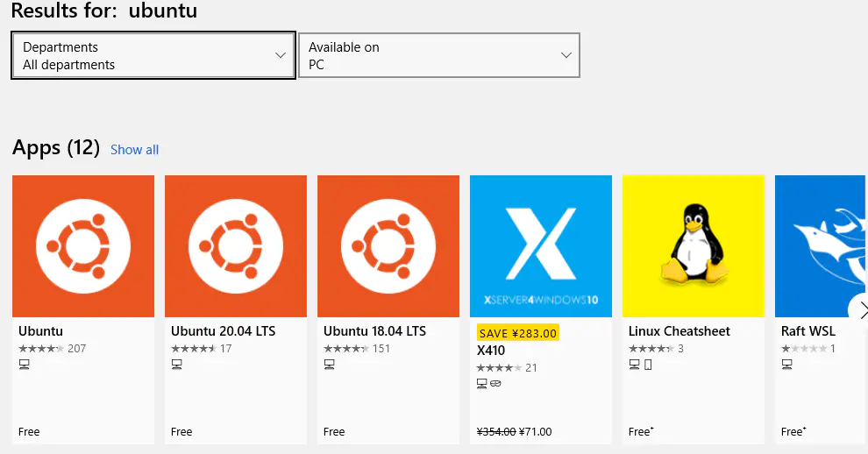
Task: Open the Linux Cheatsheet penguin image
Action: click(x=694, y=246)
